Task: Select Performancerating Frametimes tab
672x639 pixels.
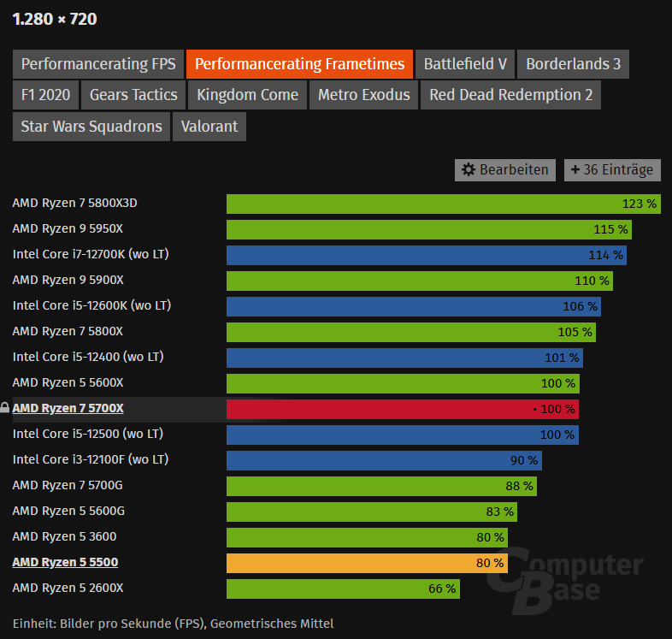Action: click(299, 64)
